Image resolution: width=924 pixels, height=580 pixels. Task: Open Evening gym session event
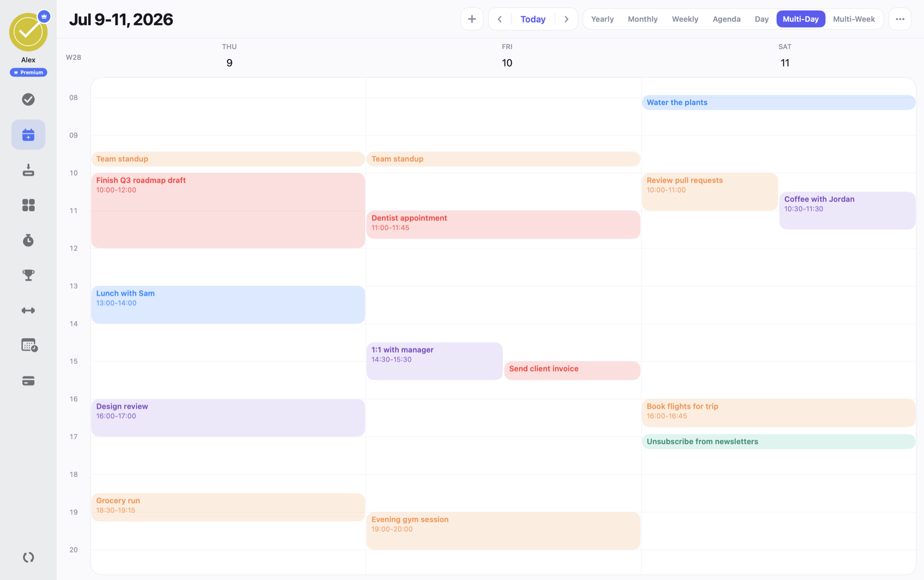tap(503, 531)
